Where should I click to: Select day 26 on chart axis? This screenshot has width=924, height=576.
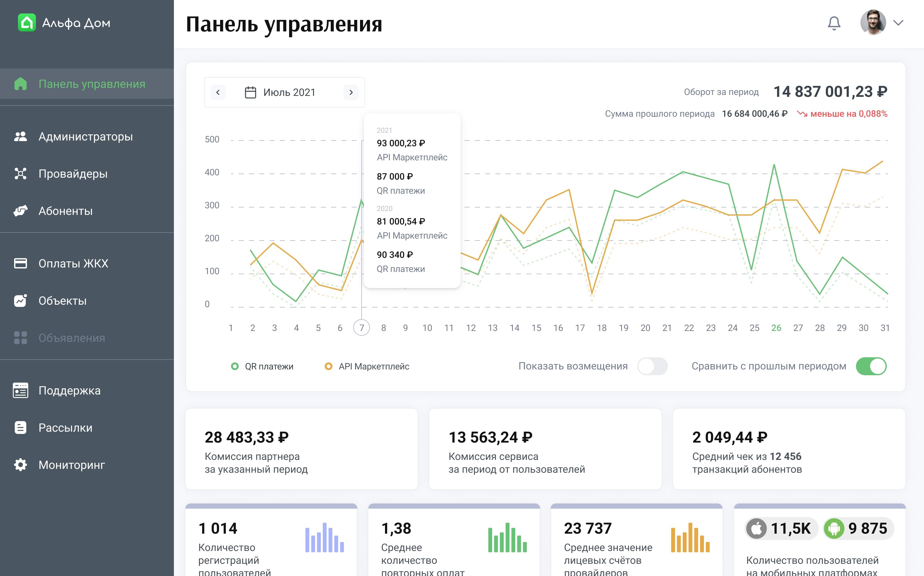(776, 328)
